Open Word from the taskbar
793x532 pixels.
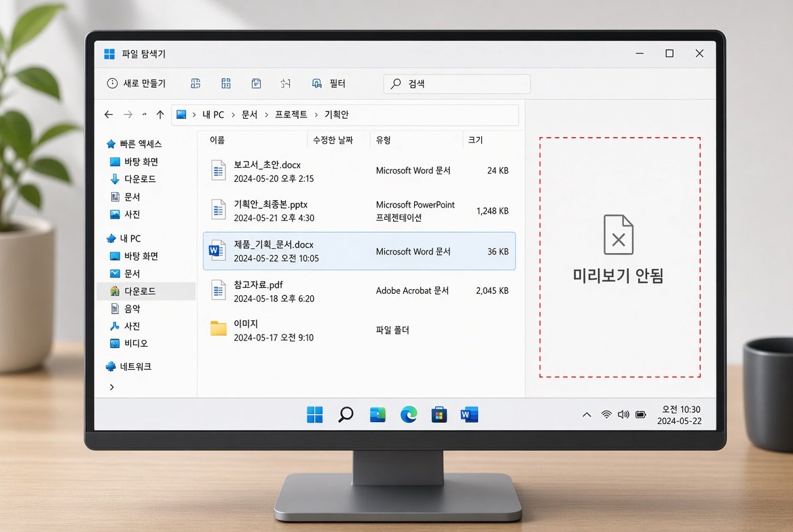pos(469,415)
